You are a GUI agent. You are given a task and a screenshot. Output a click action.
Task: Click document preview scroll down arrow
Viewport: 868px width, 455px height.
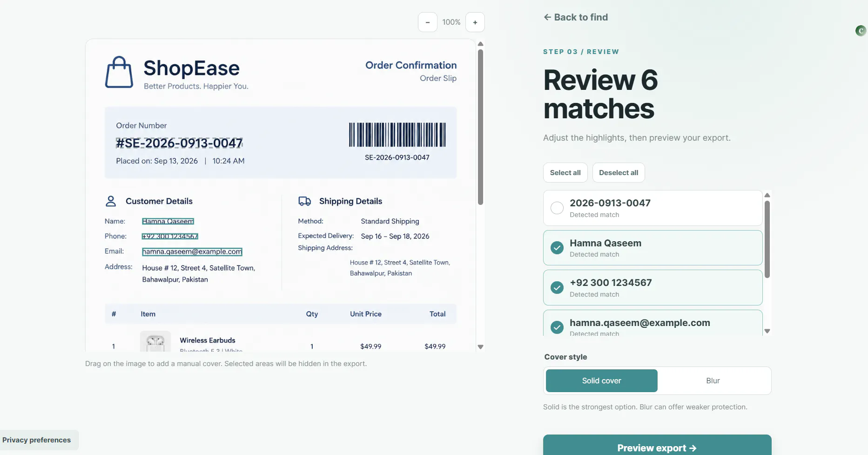pyautogui.click(x=480, y=347)
